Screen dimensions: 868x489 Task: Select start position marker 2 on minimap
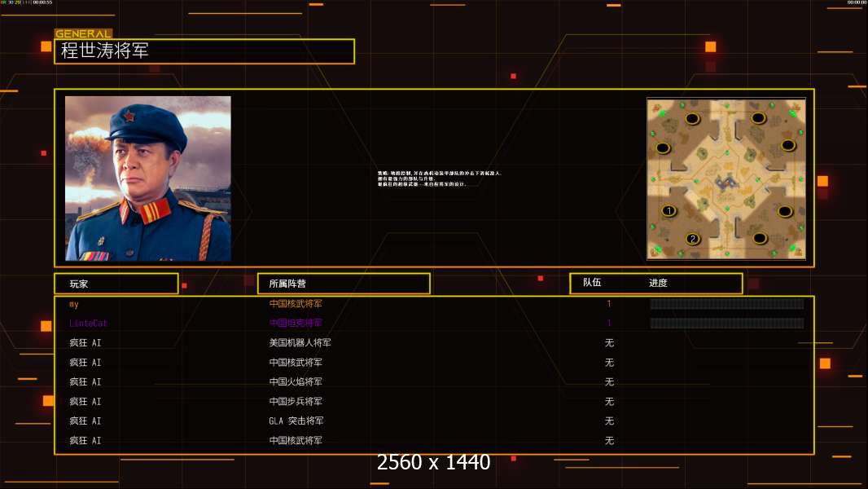coord(692,239)
